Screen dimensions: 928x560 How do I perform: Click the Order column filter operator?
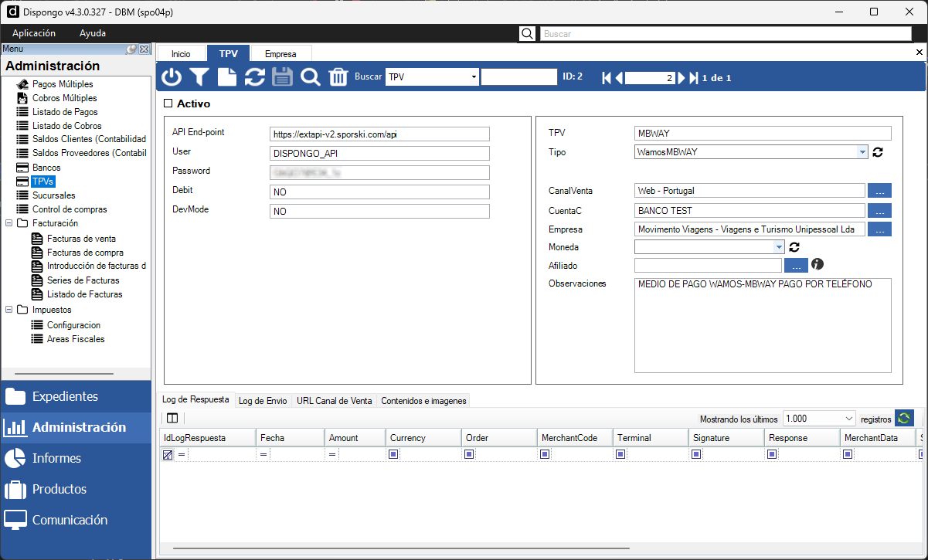469,455
